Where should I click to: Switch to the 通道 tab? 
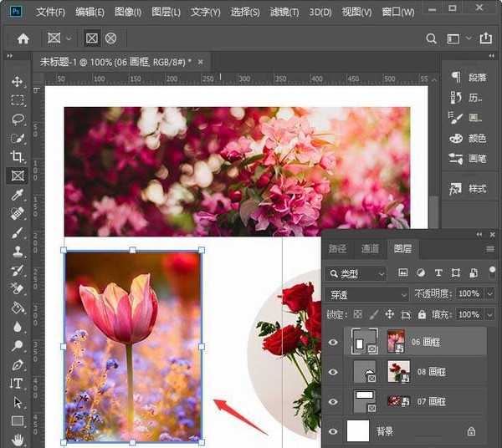tap(370, 248)
